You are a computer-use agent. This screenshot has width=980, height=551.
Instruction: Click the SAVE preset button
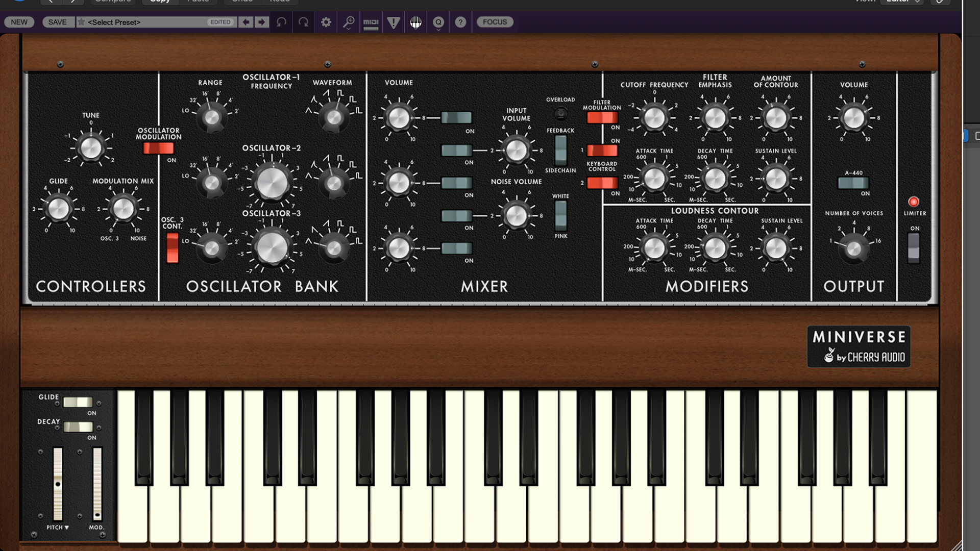(x=57, y=22)
